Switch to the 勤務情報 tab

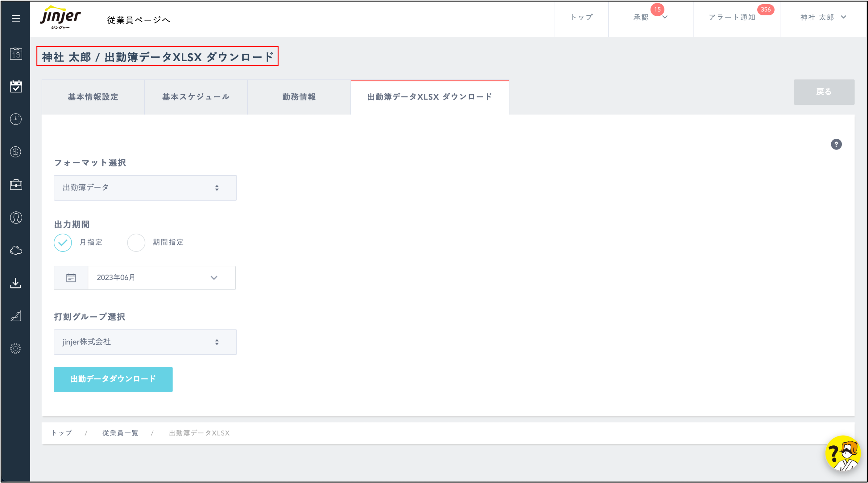pyautogui.click(x=299, y=97)
